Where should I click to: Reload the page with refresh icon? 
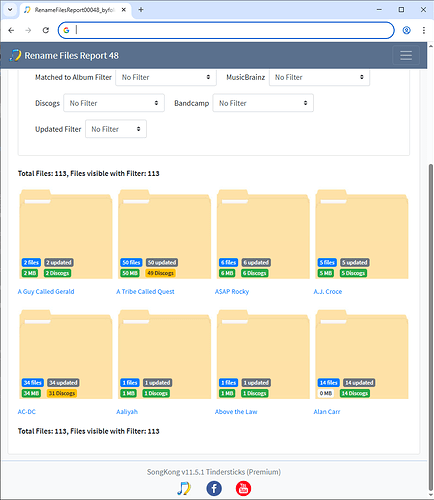pyautogui.click(x=46, y=30)
